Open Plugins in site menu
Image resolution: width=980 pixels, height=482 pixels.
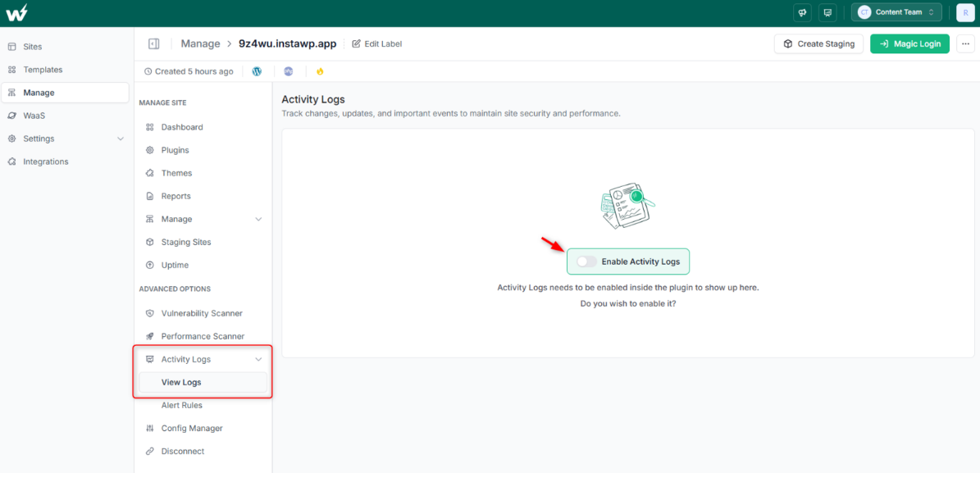203,151
